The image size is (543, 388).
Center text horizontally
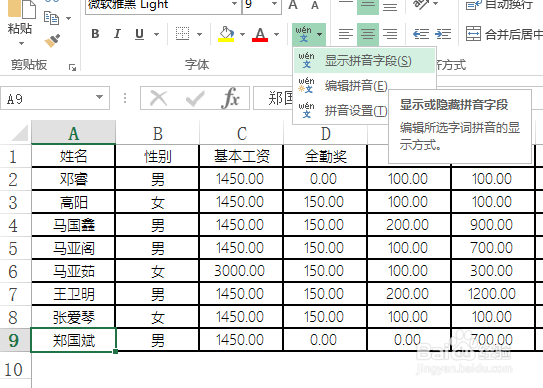coord(368,34)
